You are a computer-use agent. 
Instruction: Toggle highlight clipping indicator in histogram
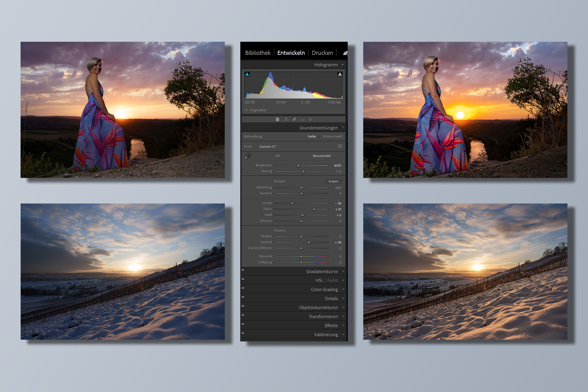[x=340, y=74]
